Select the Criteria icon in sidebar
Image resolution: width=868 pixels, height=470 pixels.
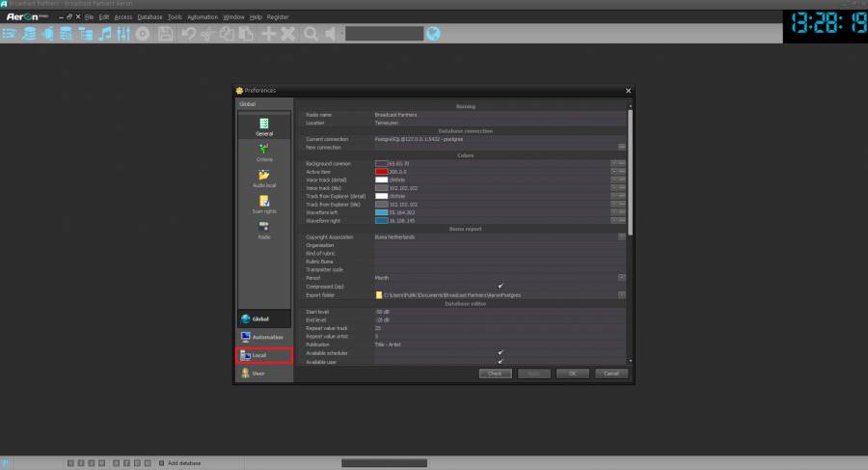click(263, 152)
